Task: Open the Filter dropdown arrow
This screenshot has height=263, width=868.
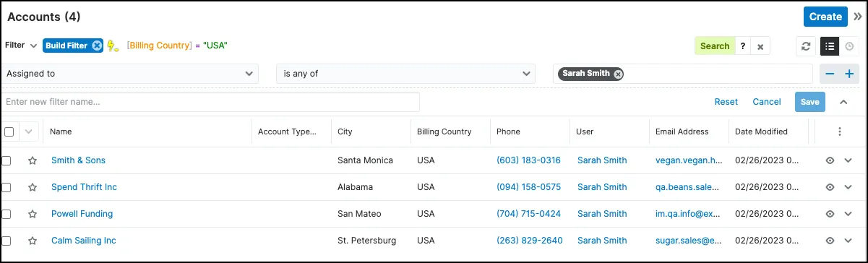Action: pos(33,46)
